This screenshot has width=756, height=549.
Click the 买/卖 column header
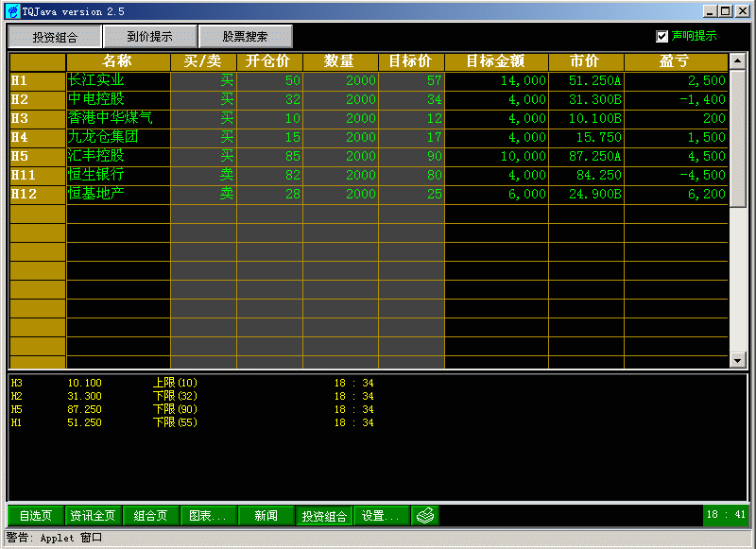[x=203, y=61]
